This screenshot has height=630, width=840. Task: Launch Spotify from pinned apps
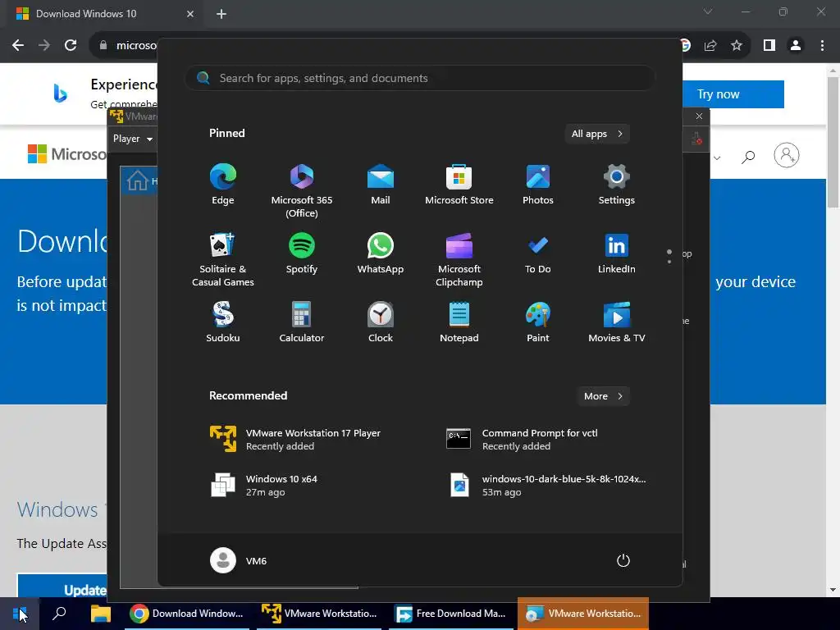pos(302,254)
